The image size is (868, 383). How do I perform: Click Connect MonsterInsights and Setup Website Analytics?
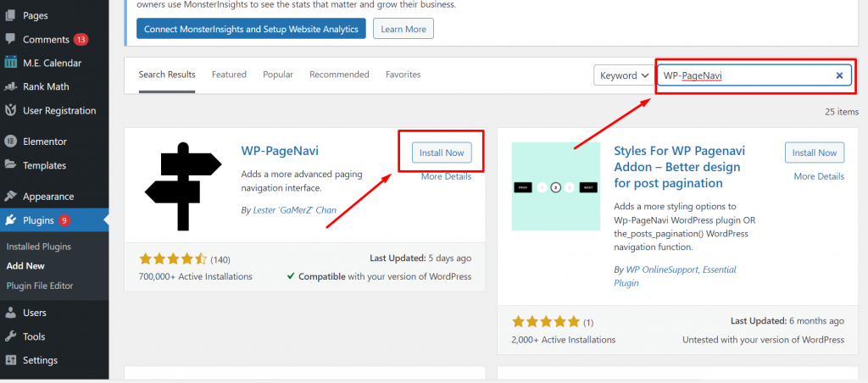click(x=251, y=29)
